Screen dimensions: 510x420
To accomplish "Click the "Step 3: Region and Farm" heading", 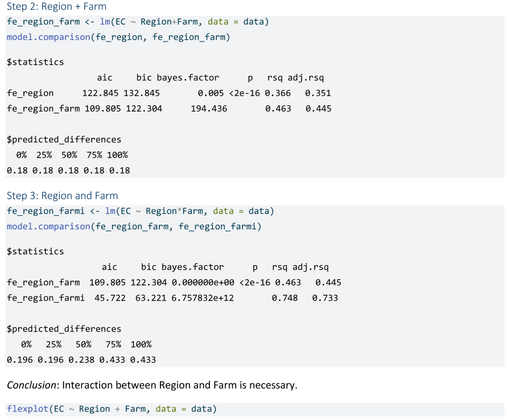I will pos(62,196).
